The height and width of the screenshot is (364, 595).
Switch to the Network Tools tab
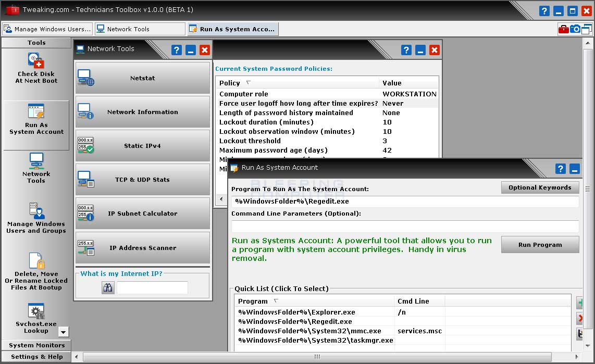coord(140,29)
